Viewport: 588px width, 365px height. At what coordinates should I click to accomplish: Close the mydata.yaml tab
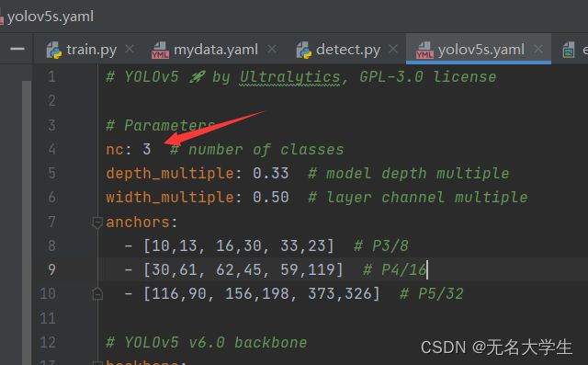coord(272,49)
